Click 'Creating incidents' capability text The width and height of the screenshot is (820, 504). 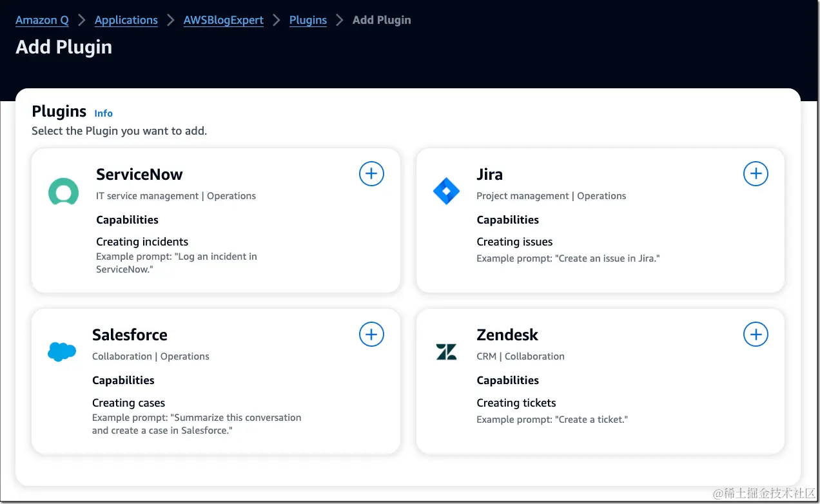(x=142, y=242)
